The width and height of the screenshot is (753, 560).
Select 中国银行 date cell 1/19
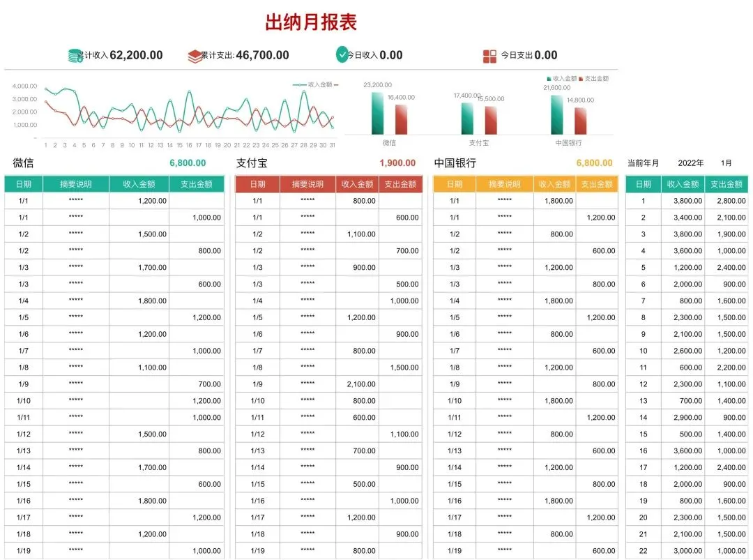455,551
